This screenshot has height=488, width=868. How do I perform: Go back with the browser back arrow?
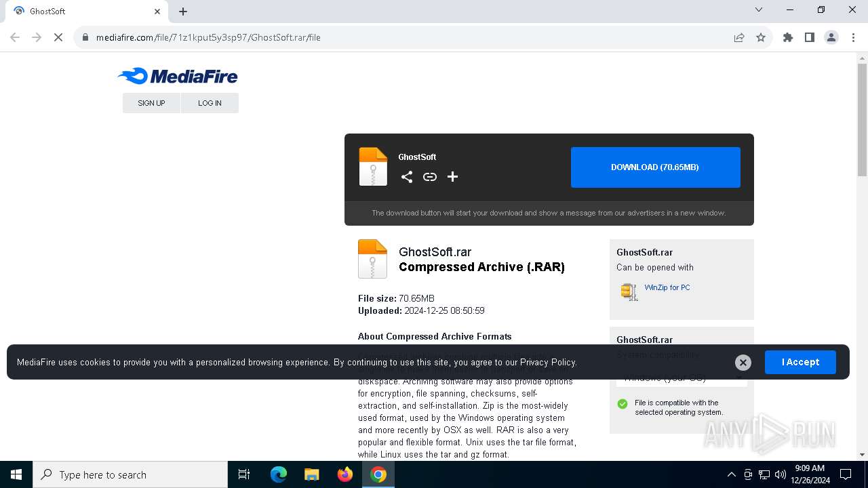coord(15,37)
